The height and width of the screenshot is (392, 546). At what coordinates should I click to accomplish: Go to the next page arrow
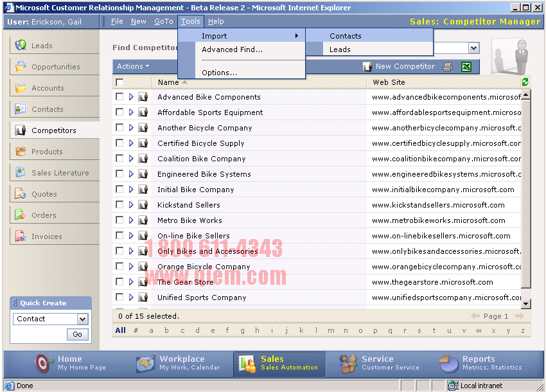click(520, 316)
